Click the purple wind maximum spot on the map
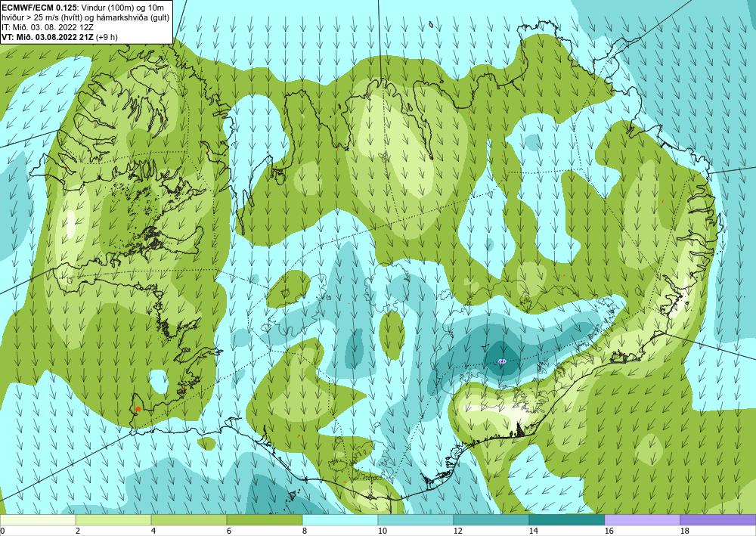The image size is (756, 536). pyautogui.click(x=502, y=361)
